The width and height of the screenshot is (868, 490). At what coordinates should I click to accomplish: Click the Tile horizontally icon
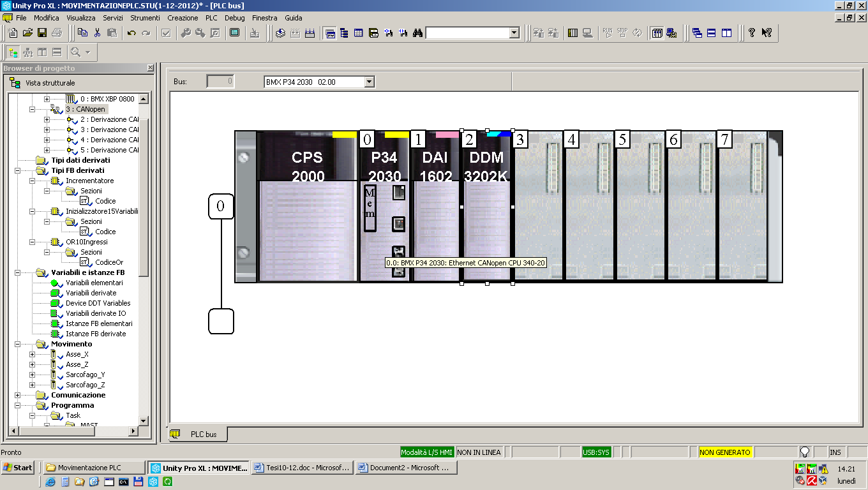point(712,33)
